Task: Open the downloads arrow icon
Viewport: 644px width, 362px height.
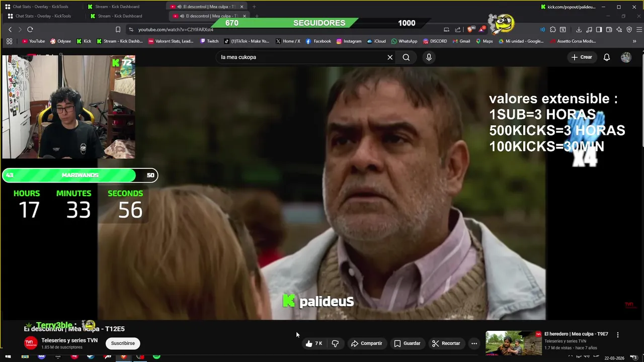Action: pyautogui.click(x=579, y=30)
